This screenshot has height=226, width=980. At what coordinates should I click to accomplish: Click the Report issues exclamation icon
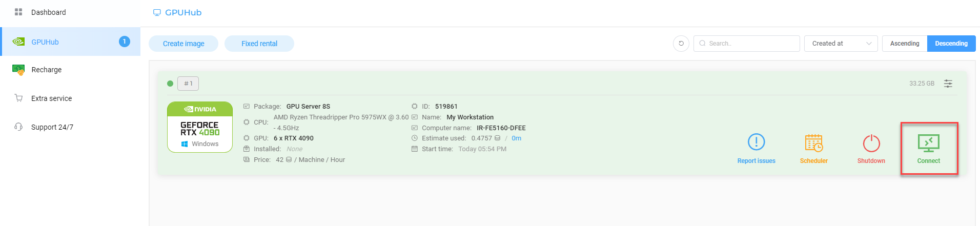[x=756, y=142]
